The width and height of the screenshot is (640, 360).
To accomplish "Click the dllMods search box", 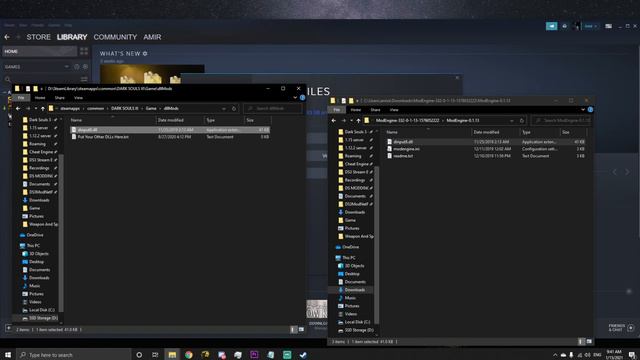I will [273, 109].
